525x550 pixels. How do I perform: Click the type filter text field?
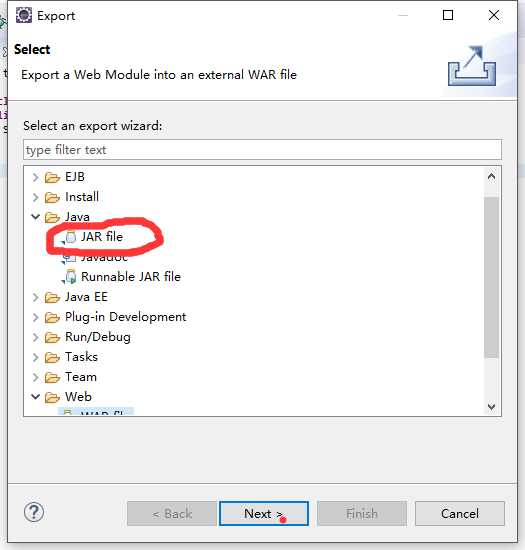coord(262,150)
